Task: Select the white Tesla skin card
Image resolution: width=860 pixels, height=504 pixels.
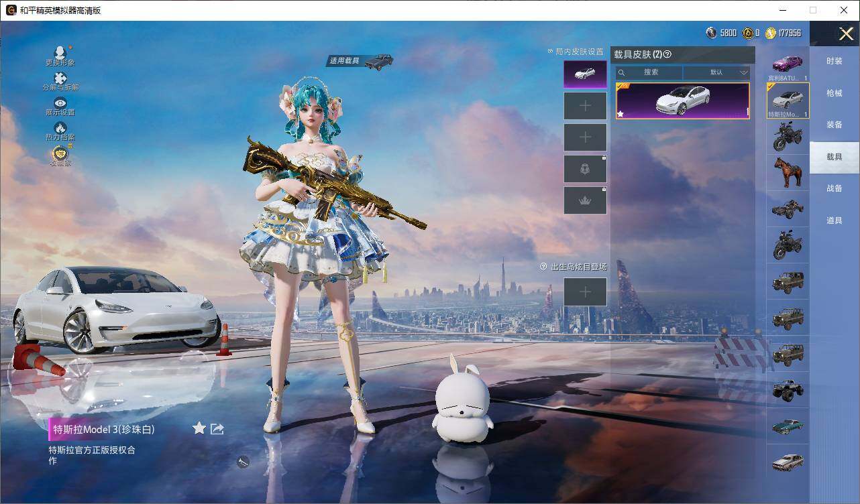Action: pyautogui.click(x=683, y=101)
